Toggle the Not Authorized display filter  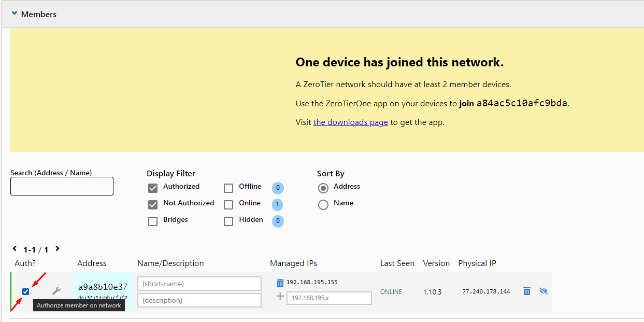153,204
